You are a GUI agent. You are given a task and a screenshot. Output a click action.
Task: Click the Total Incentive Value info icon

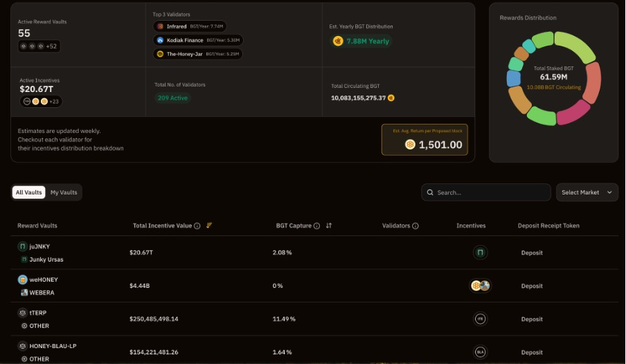(x=197, y=226)
